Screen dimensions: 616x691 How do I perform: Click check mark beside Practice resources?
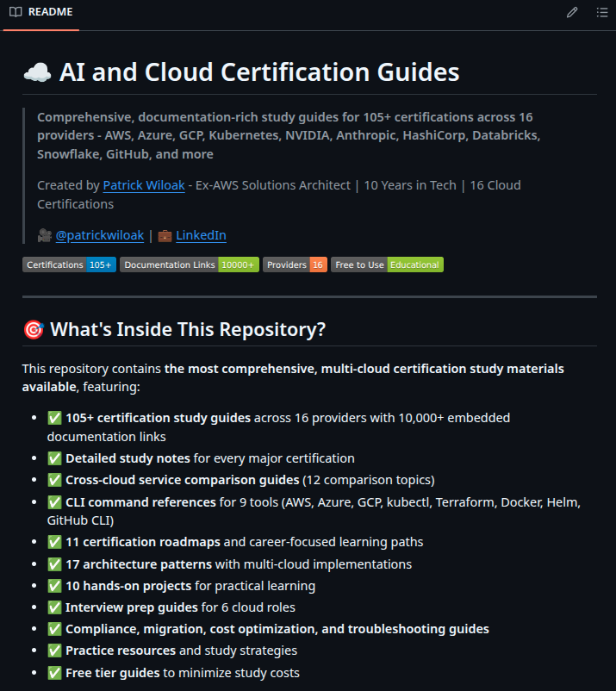point(54,651)
